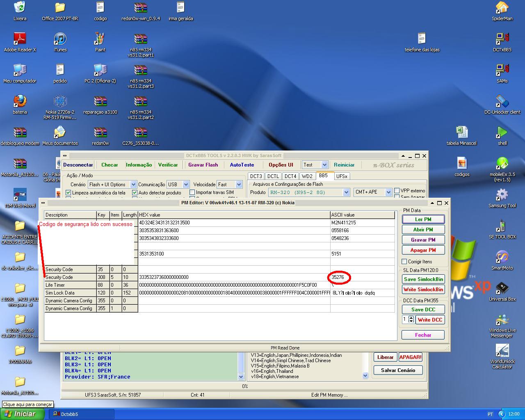Click the Gravar PM button
The image size is (525, 420).
[423, 240]
